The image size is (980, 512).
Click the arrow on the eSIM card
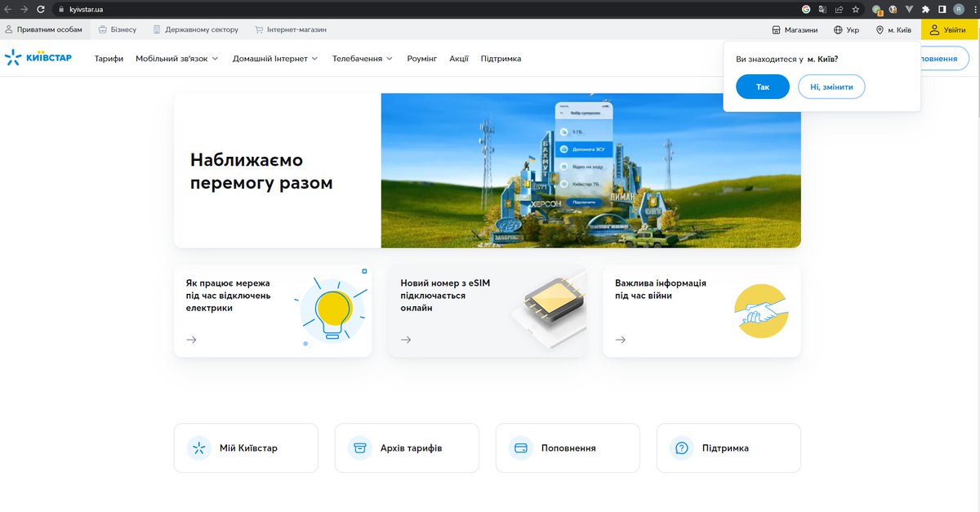point(406,340)
